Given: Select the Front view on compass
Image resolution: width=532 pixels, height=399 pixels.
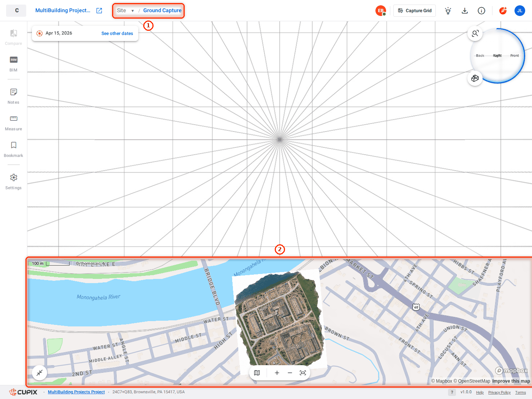Looking at the screenshot, I should point(515,55).
